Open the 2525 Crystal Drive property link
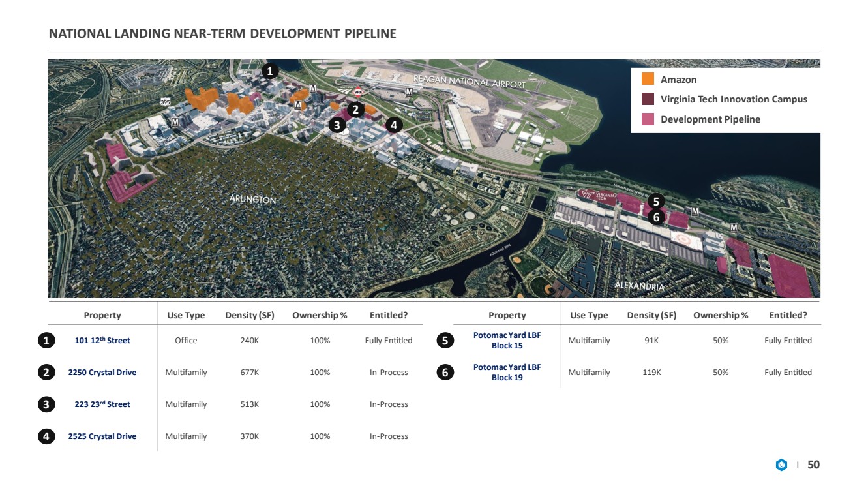The image size is (868, 488). point(102,436)
